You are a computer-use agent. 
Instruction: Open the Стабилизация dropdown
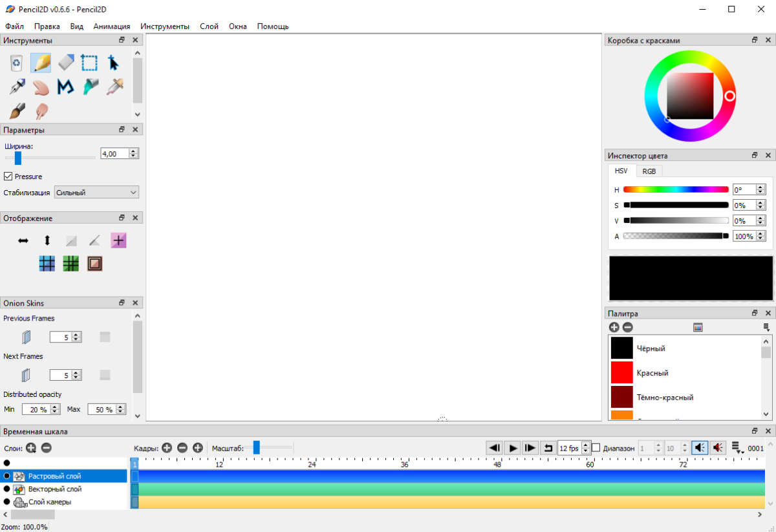click(x=96, y=192)
